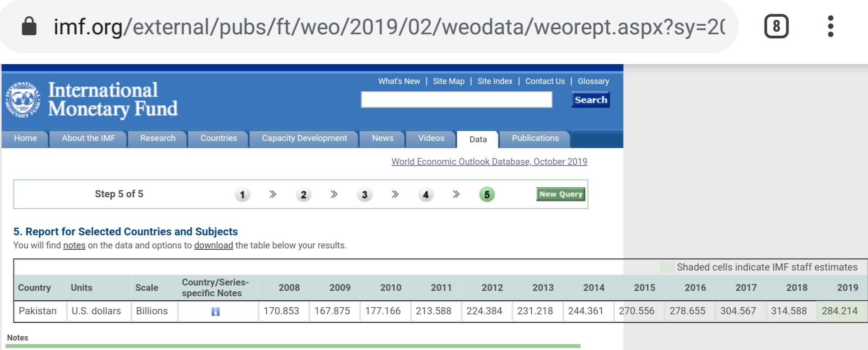This screenshot has width=868, height=350.
Task: Open the Site Map link
Action: pos(449,81)
